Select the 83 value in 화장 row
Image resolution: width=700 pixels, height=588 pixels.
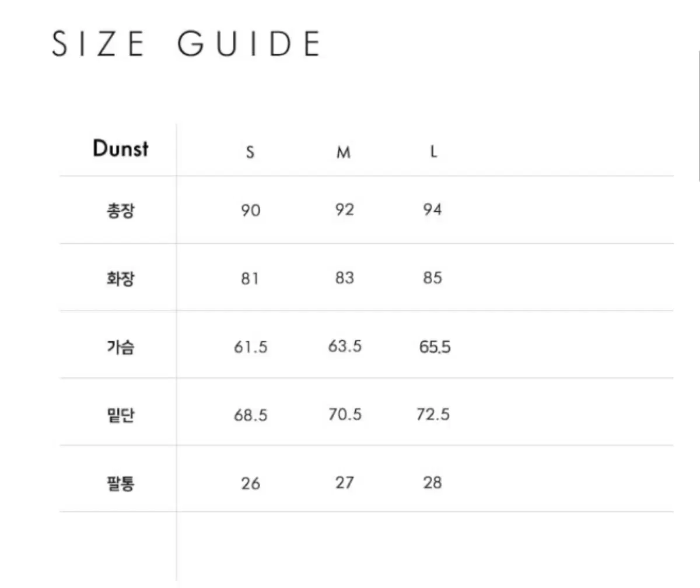(x=344, y=278)
